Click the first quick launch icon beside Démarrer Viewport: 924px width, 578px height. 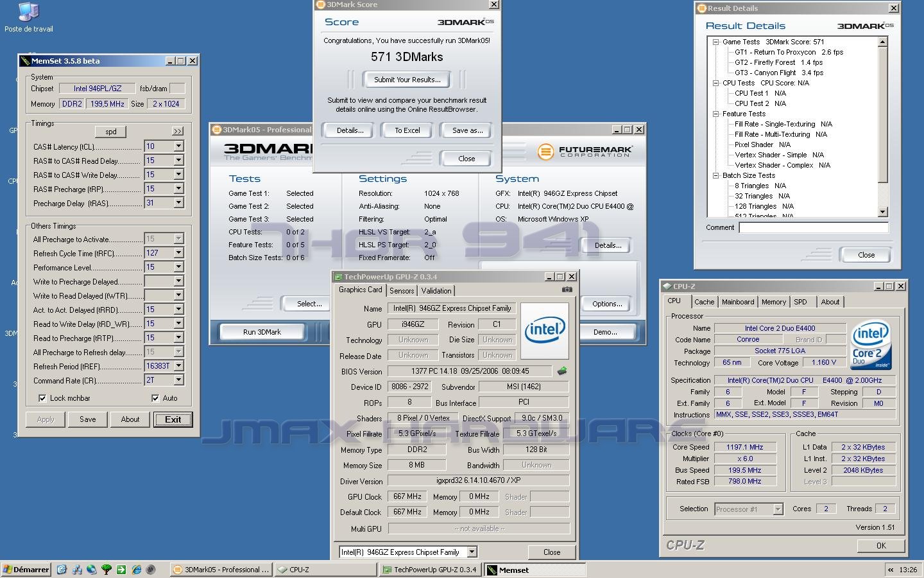click(62, 569)
